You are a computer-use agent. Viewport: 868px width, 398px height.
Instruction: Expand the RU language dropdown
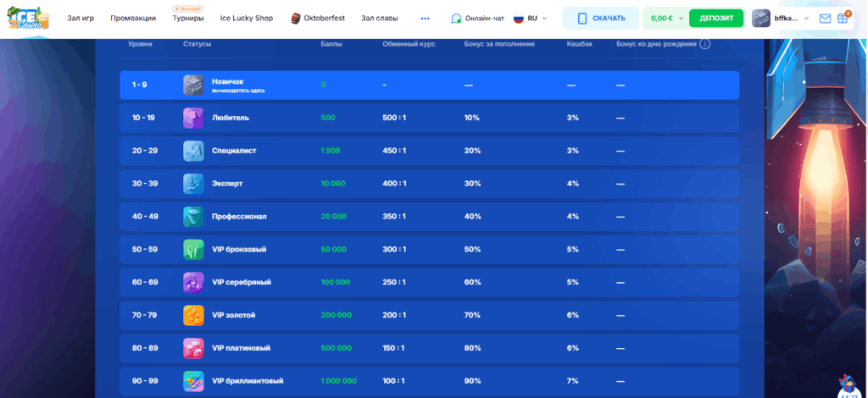[531, 18]
